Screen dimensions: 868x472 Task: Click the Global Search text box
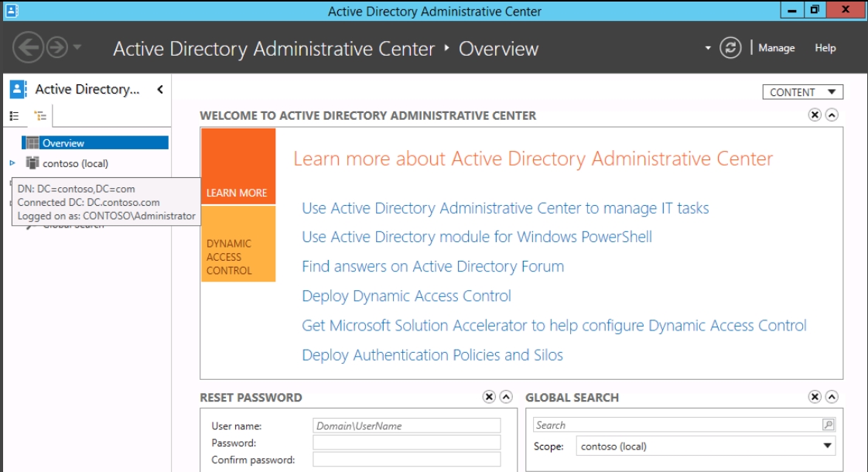(x=677, y=425)
